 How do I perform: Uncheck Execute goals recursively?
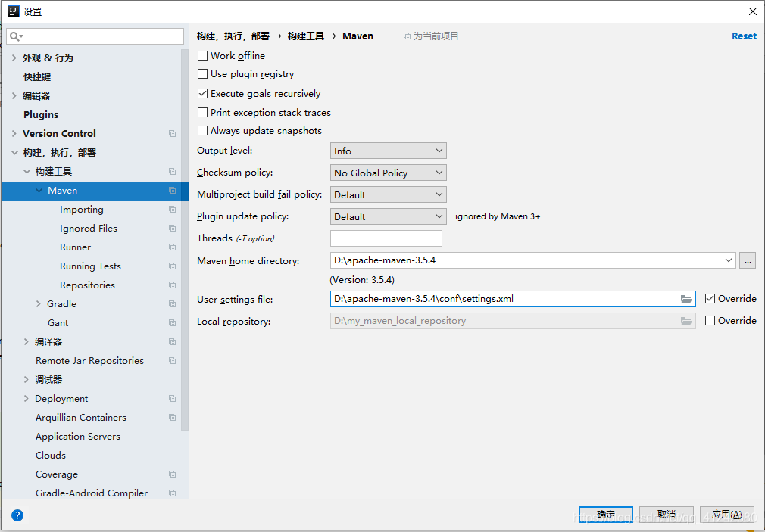coord(202,94)
